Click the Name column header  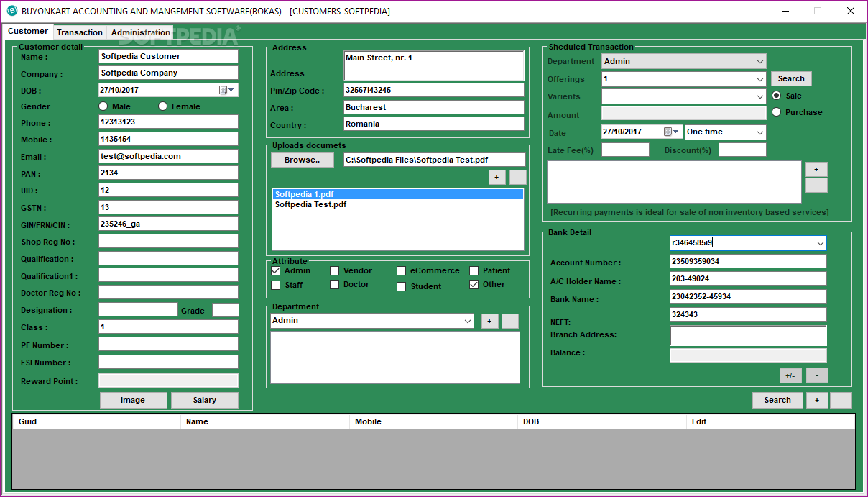pos(265,421)
